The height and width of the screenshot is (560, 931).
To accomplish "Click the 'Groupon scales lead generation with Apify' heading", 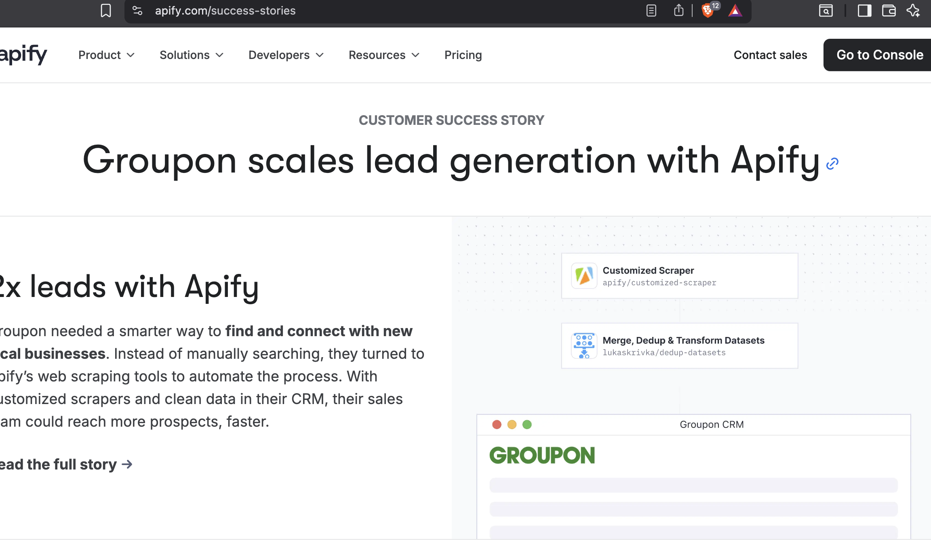I will [451, 161].
